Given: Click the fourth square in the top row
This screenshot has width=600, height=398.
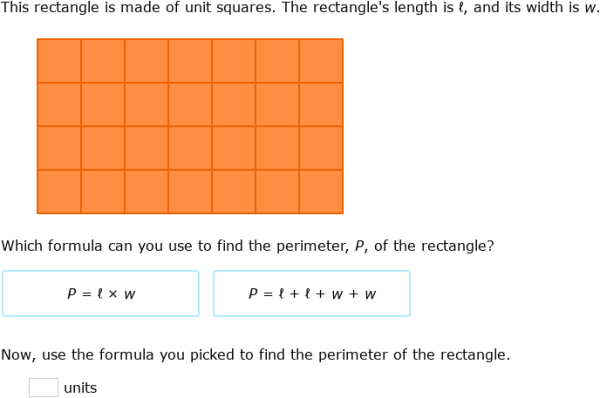Looking at the screenshot, I should pyautogui.click(x=190, y=60).
